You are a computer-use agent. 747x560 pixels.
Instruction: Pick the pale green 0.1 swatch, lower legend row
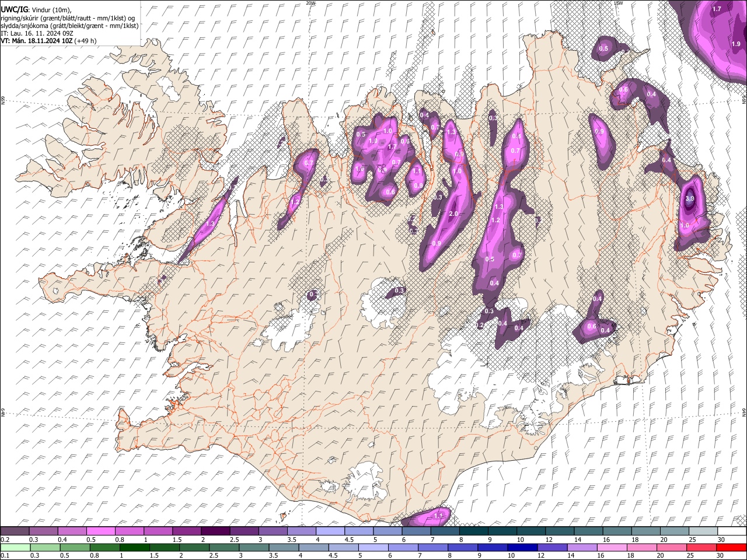click(x=15, y=547)
